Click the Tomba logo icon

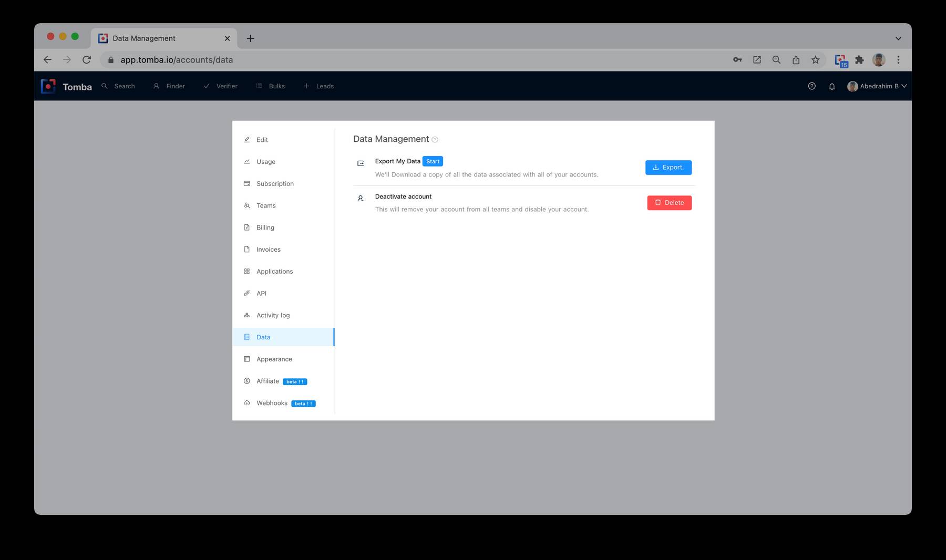(48, 86)
